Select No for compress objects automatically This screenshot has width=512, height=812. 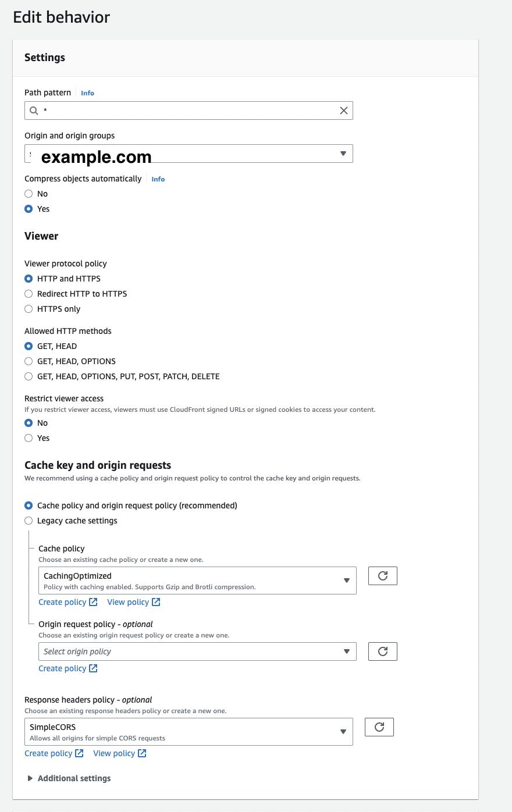29,194
